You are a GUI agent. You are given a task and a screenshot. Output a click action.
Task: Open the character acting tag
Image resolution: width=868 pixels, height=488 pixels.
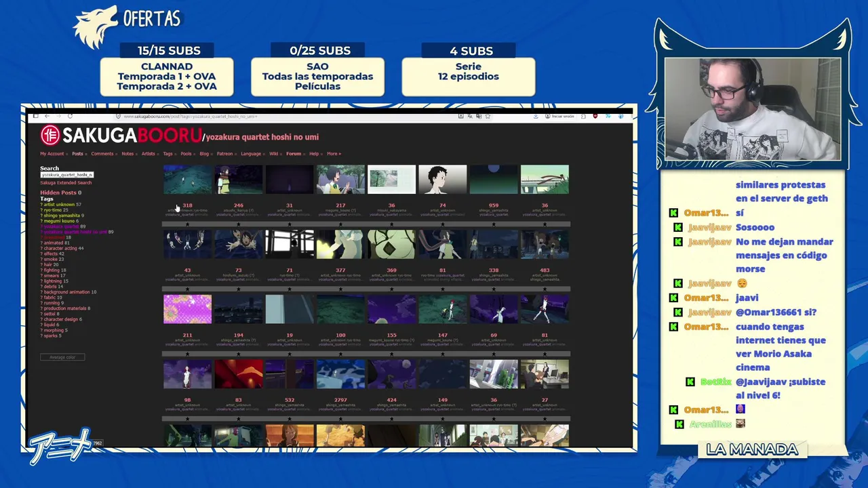[60, 248]
